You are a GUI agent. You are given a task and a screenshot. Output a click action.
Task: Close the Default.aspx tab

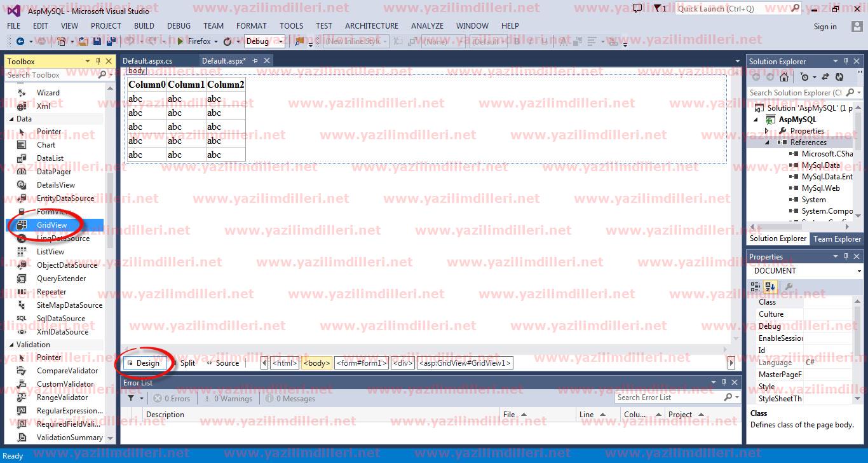coord(267,60)
